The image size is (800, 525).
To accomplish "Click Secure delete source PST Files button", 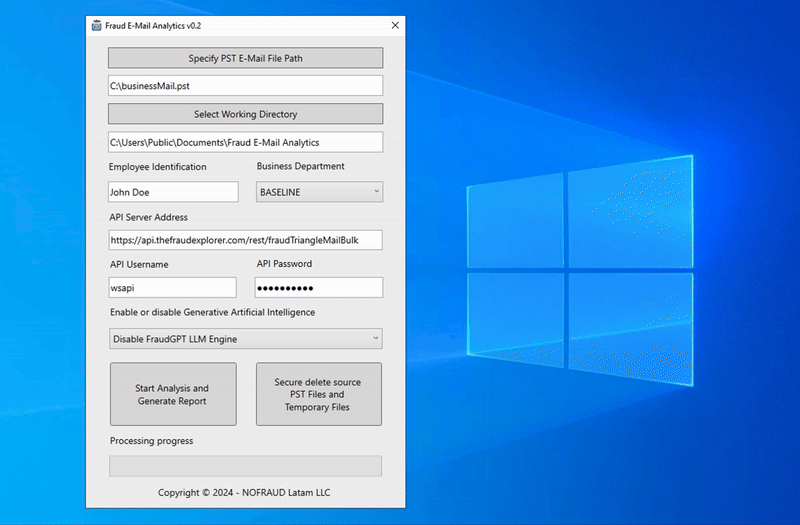I will click(319, 394).
